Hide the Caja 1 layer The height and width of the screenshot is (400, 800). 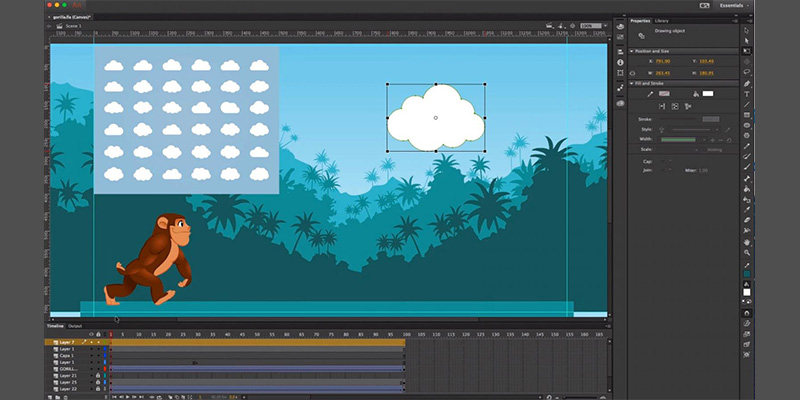[x=92, y=356]
